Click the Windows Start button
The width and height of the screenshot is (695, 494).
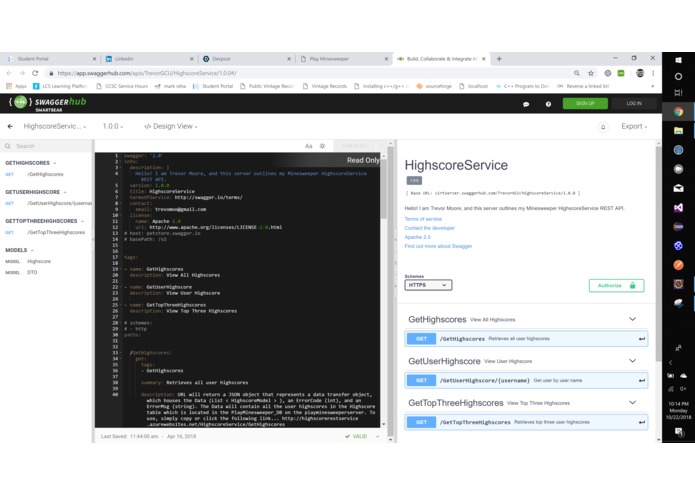click(x=678, y=60)
